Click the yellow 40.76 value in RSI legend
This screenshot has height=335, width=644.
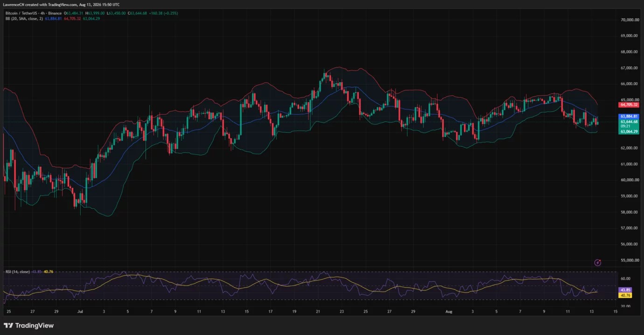(x=48, y=271)
